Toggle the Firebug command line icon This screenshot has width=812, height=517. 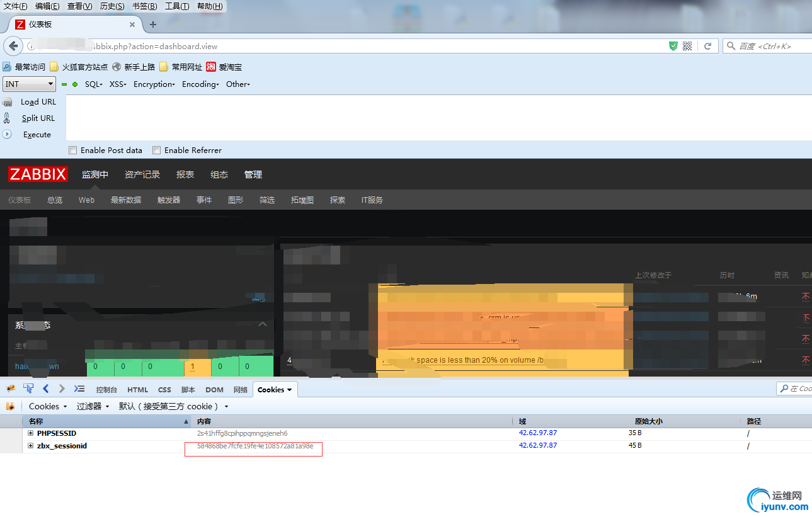click(x=79, y=389)
